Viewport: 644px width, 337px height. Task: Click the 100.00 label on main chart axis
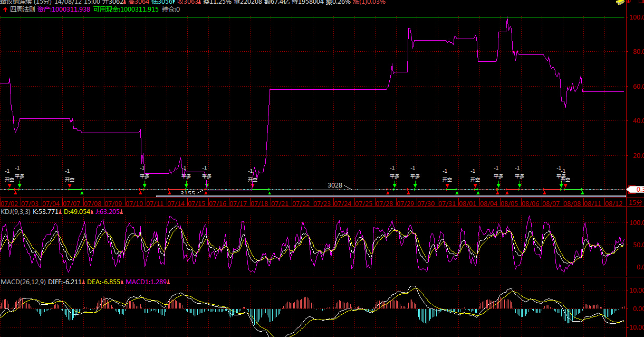point(636,17)
